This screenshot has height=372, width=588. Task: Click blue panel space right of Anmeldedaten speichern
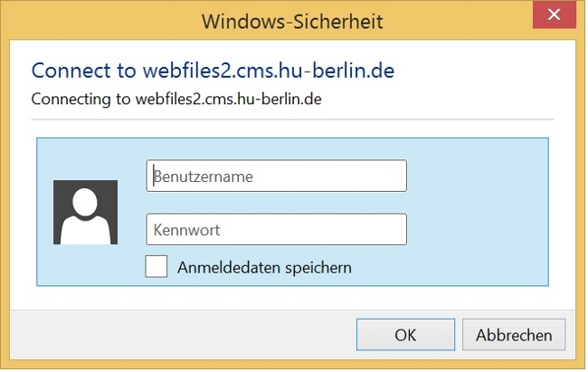452,267
